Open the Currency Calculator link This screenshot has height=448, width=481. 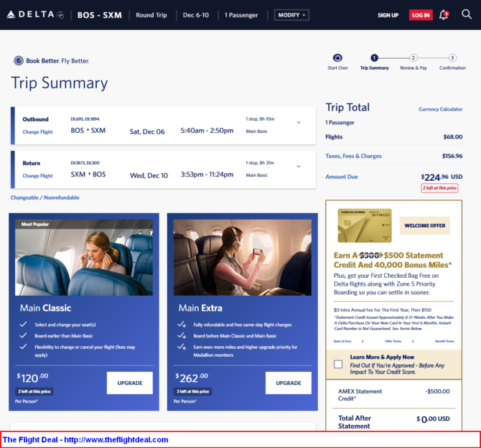coord(440,109)
